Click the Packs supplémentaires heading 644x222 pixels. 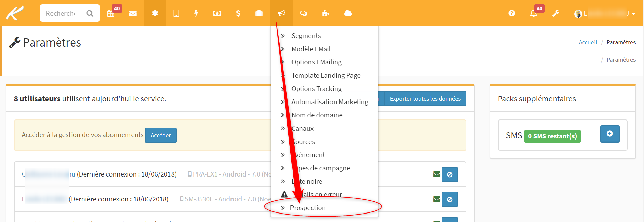pyautogui.click(x=537, y=99)
